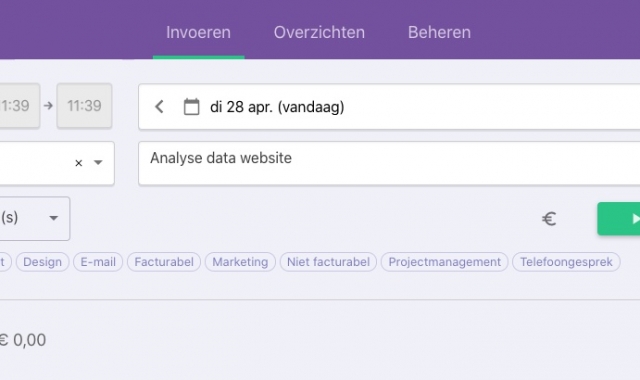Select the Design tag
Viewport: 640px width, 380px height.
coord(42,262)
